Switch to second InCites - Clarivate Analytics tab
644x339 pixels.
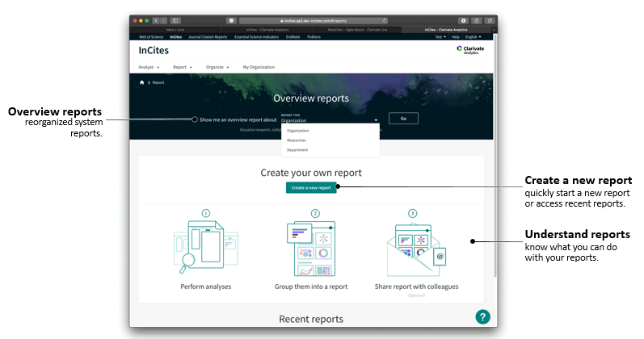pyautogui.click(x=446, y=30)
